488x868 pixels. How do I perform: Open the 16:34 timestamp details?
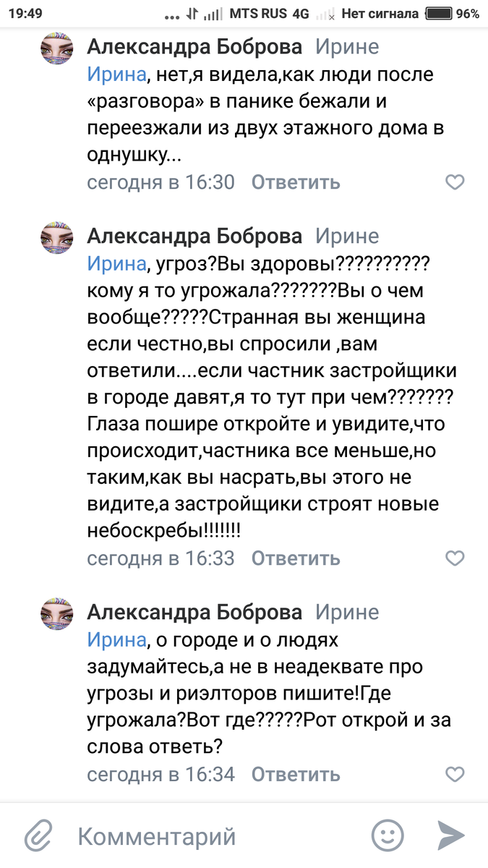point(160,773)
